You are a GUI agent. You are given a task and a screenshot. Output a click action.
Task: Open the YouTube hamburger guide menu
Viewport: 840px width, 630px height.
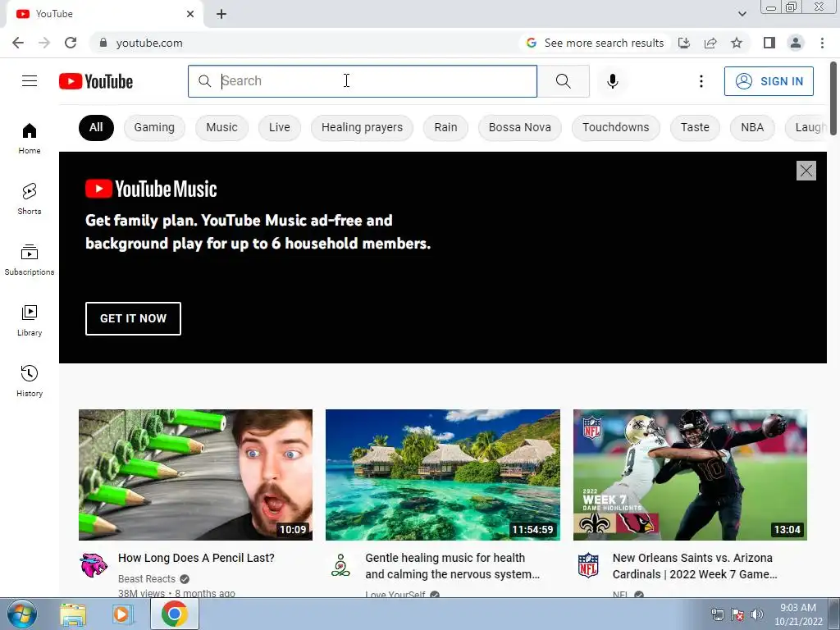coord(30,81)
